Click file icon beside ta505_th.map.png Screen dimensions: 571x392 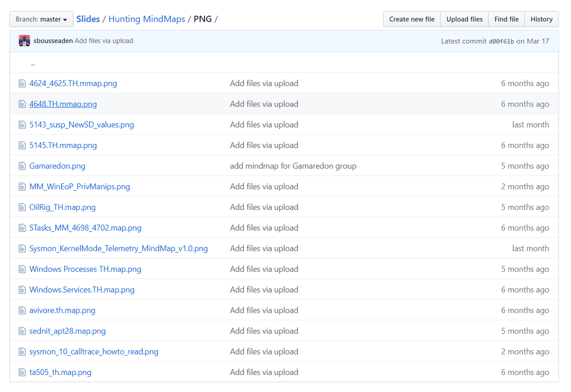22,372
